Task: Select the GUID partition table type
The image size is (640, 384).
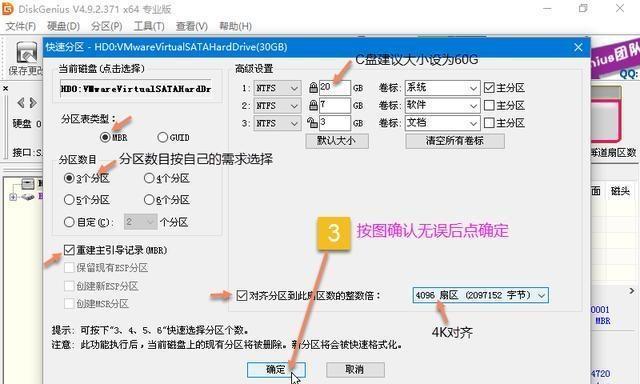Action: coord(162,137)
